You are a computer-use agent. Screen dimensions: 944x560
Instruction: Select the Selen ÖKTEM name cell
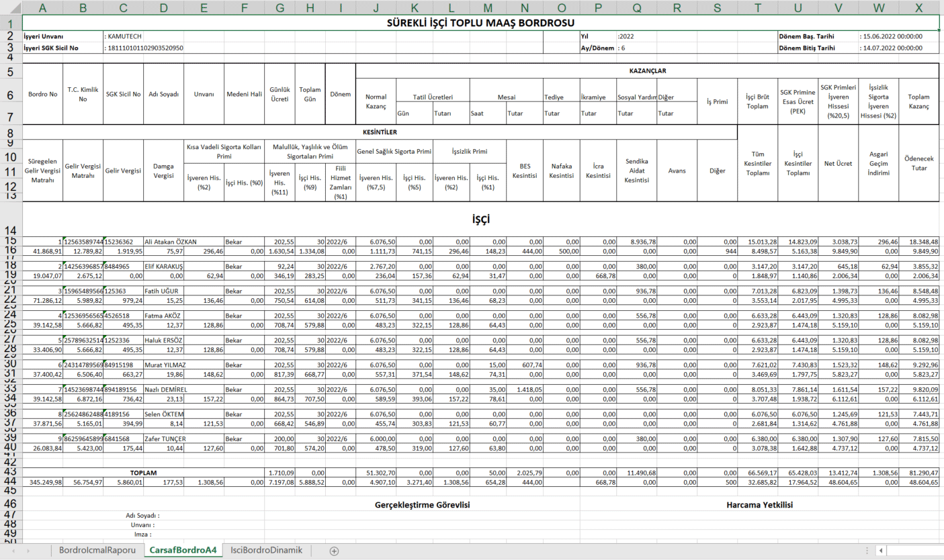click(x=164, y=414)
